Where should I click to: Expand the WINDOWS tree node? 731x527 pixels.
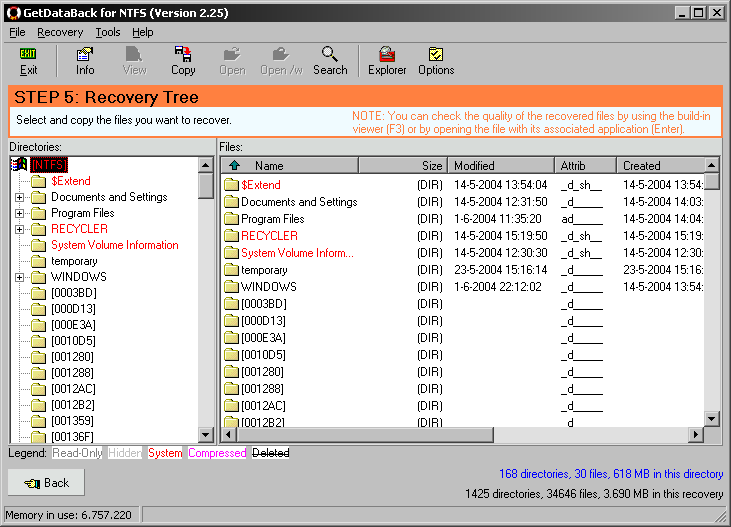point(19,277)
